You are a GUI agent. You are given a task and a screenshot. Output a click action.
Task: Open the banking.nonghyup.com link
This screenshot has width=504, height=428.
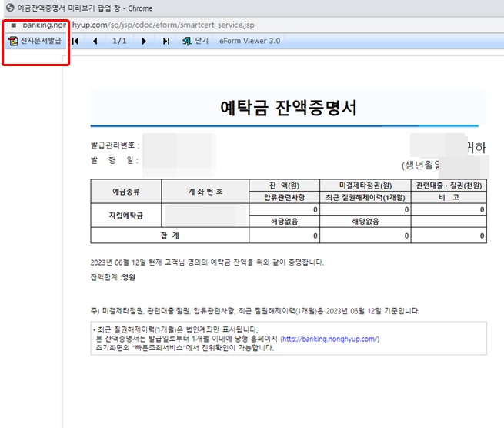(x=330, y=339)
